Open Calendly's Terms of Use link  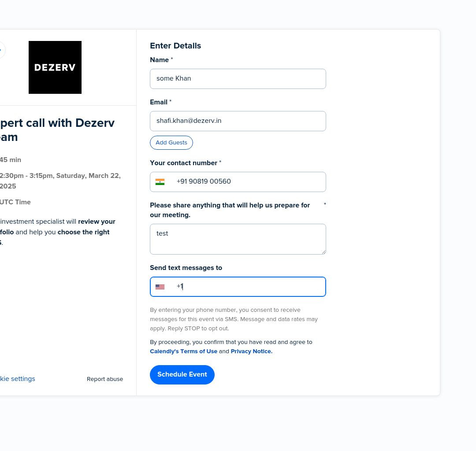tap(184, 351)
